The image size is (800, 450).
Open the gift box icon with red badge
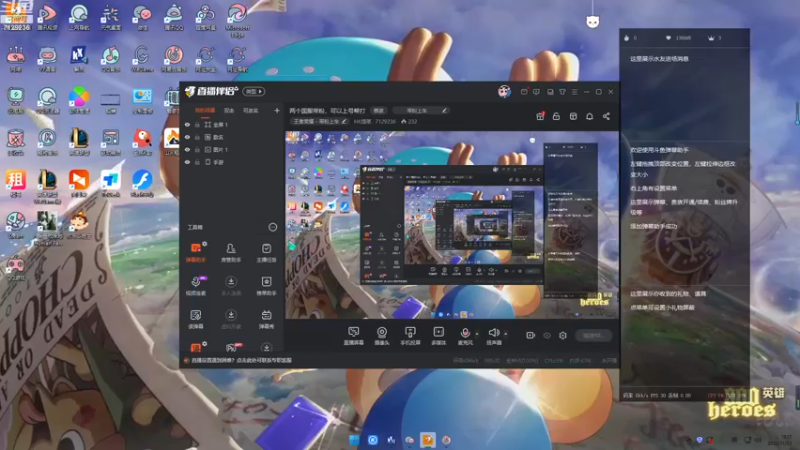540,116
